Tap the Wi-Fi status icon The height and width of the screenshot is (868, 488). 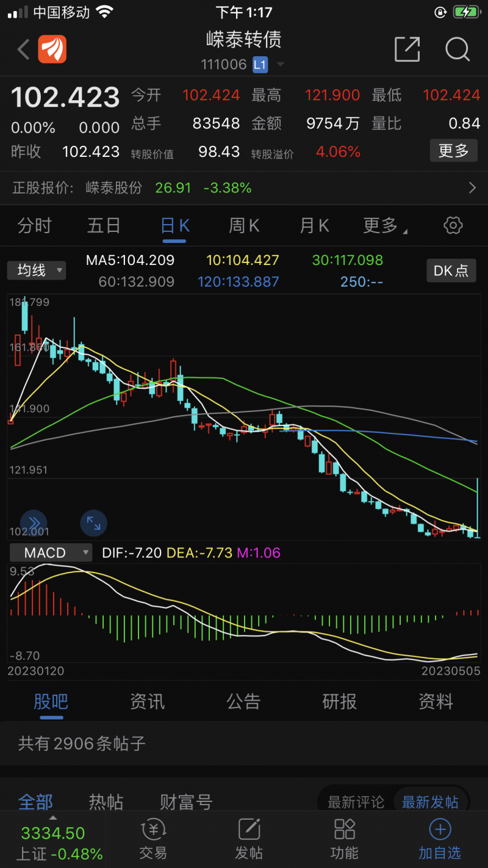click(105, 12)
